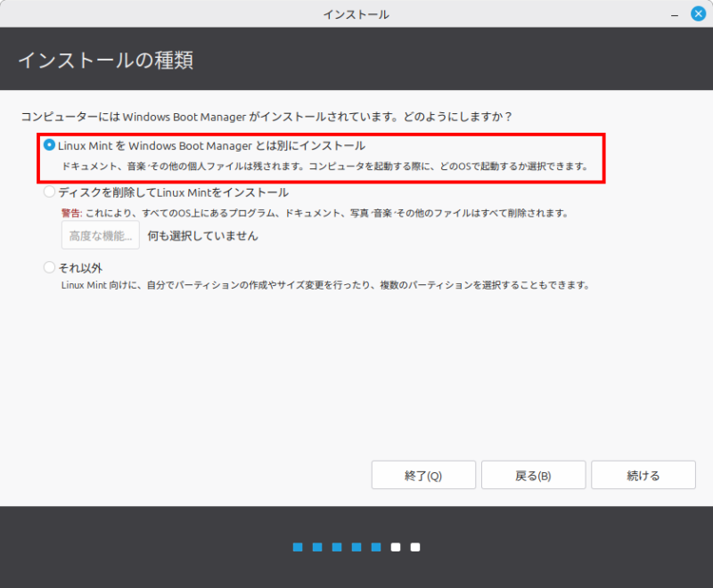Select the それ以外 radio option
This screenshot has height=588, width=713.
[50, 267]
